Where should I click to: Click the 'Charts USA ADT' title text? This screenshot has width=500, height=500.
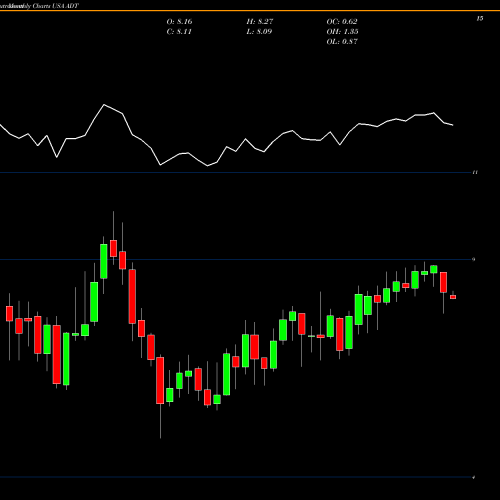click(56, 6)
